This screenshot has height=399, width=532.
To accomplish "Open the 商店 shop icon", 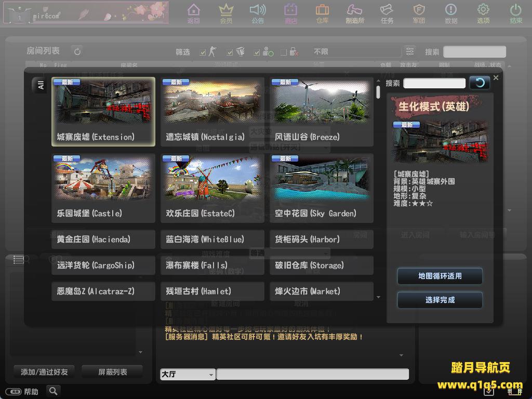I will pyautogui.click(x=291, y=14).
